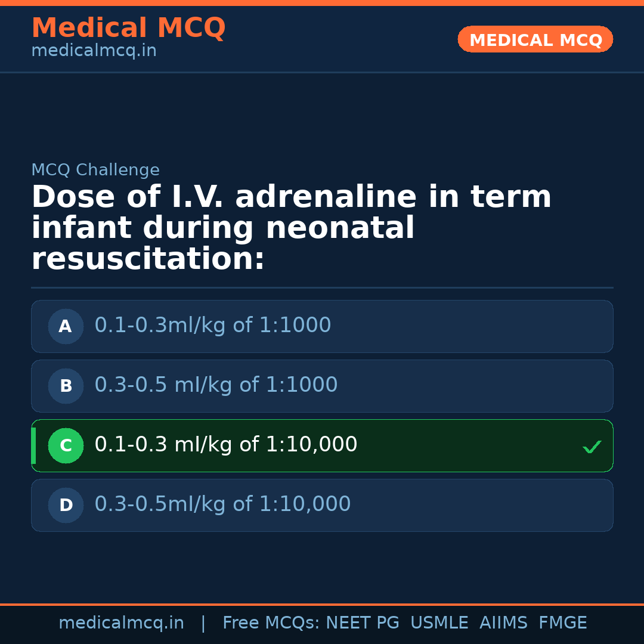Select the circular D option badge
This screenshot has height=644, width=644.
(x=66, y=505)
